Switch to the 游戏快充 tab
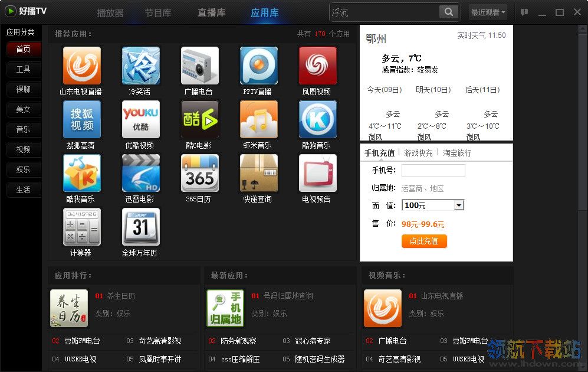 click(x=418, y=153)
